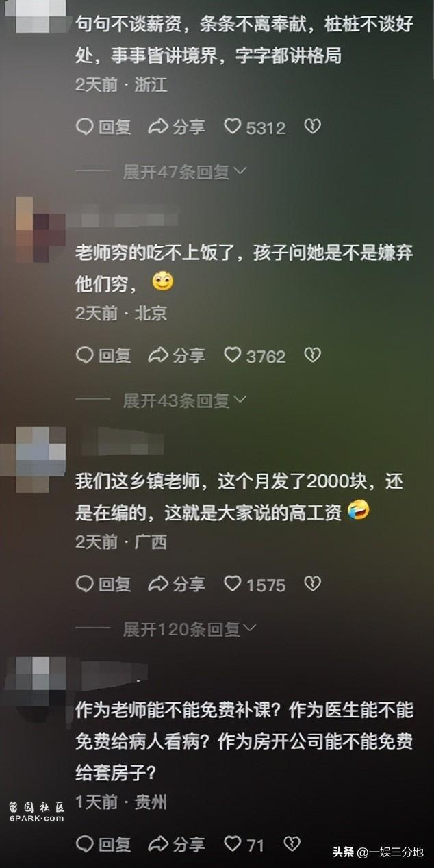
Task: Share the Guizhou comment
Action: point(177,844)
